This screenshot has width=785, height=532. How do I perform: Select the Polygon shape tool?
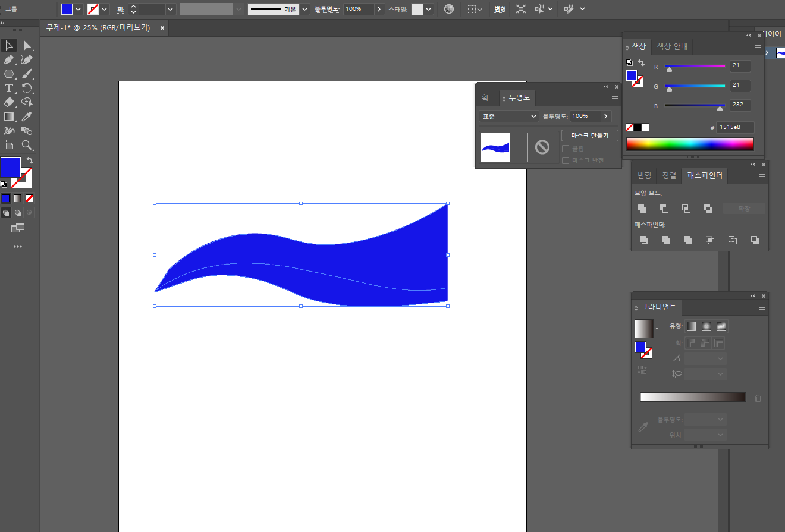9,74
